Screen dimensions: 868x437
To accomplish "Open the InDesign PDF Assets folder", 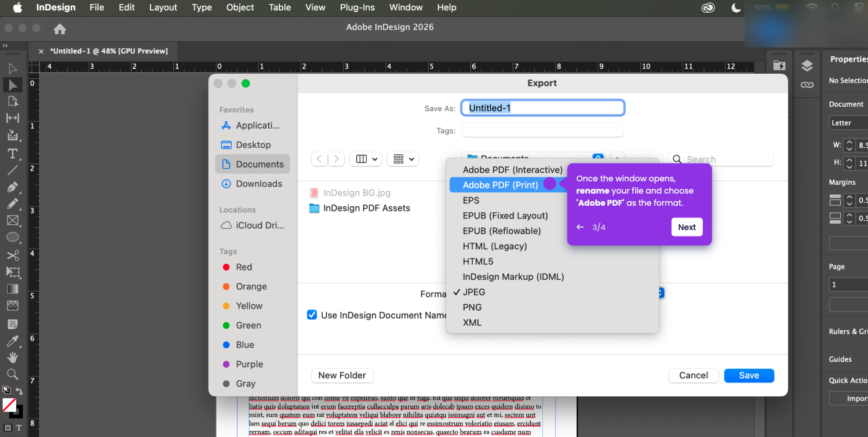I will click(x=359, y=208).
